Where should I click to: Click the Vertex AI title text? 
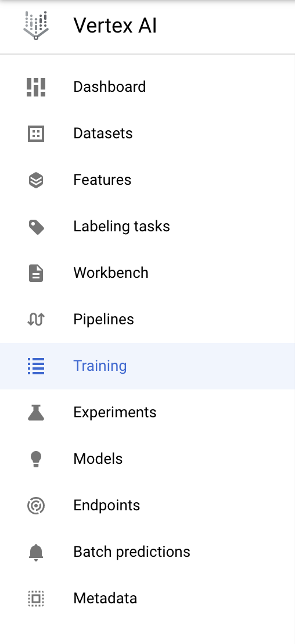tap(115, 26)
